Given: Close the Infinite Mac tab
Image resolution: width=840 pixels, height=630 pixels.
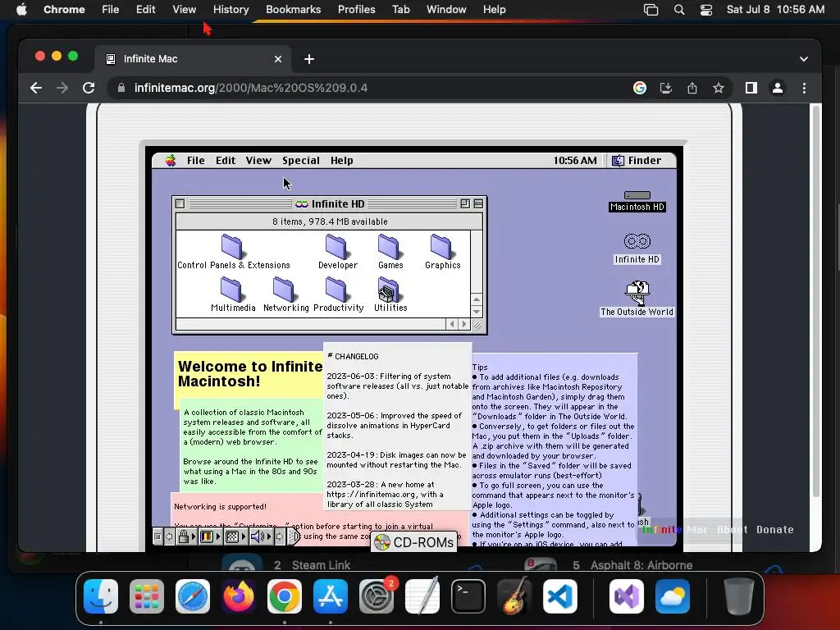Looking at the screenshot, I should (278, 59).
